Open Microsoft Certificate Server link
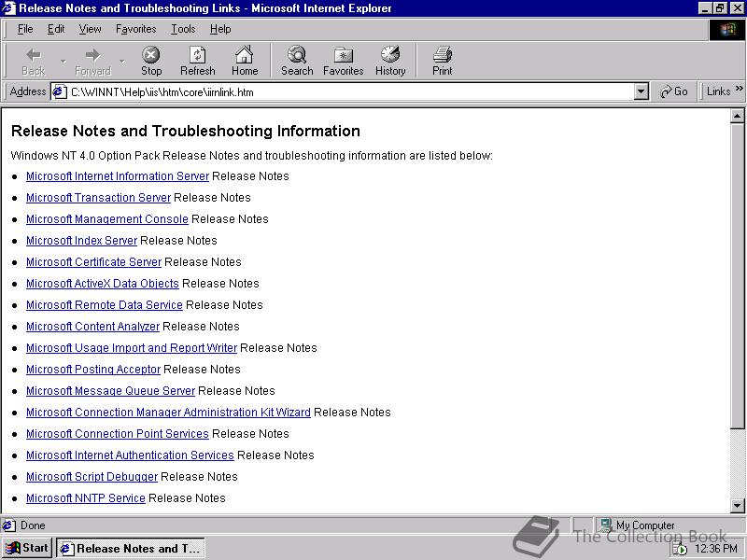Image resolution: width=747 pixels, height=560 pixels. click(94, 262)
